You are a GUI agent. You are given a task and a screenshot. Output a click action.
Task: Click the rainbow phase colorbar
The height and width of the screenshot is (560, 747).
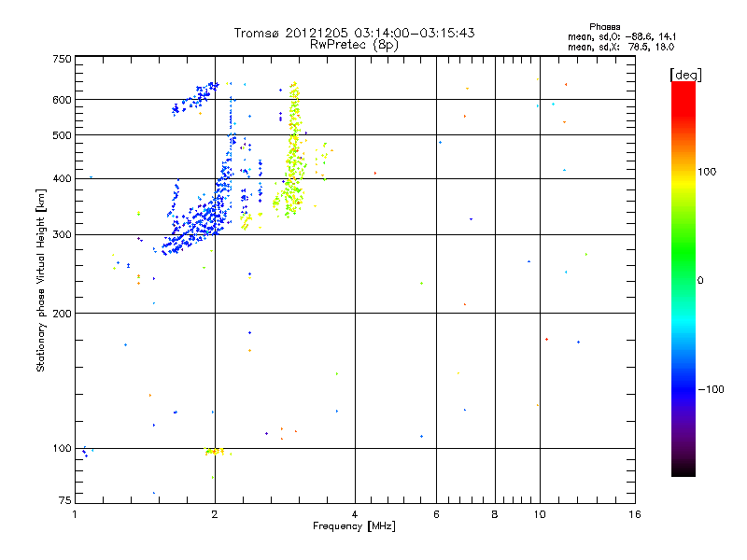pyautogui.click(x=684, y=278)
